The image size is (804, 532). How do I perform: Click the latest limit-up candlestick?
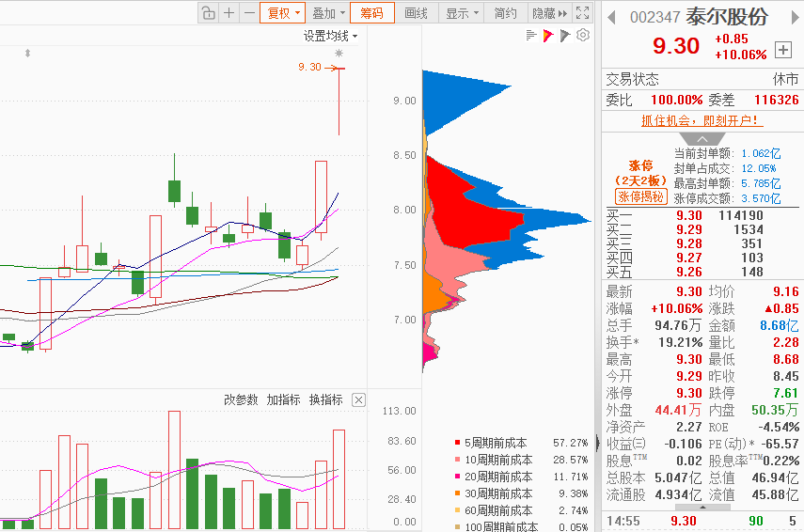pyautogui.click(x=339, y=102)
